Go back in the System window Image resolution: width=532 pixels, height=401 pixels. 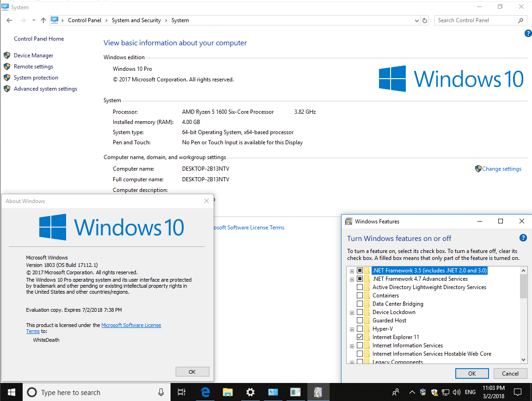(x=10, y=20)
